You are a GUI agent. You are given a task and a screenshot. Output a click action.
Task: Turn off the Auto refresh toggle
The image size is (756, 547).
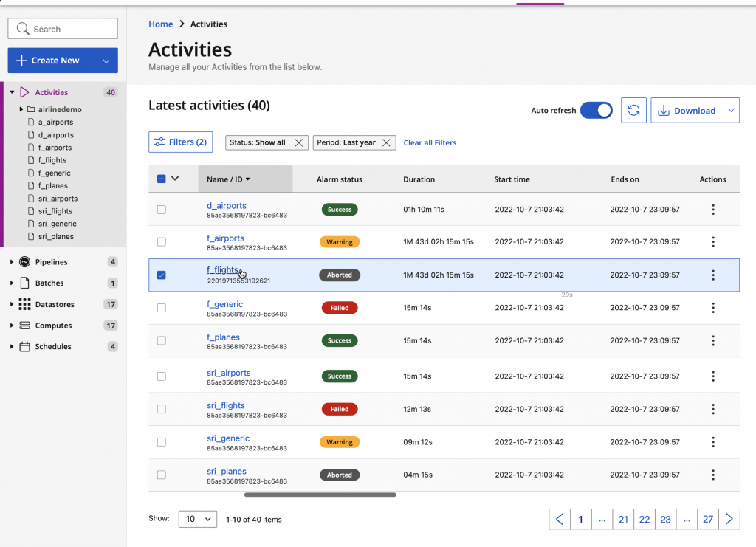click(596, 110)
